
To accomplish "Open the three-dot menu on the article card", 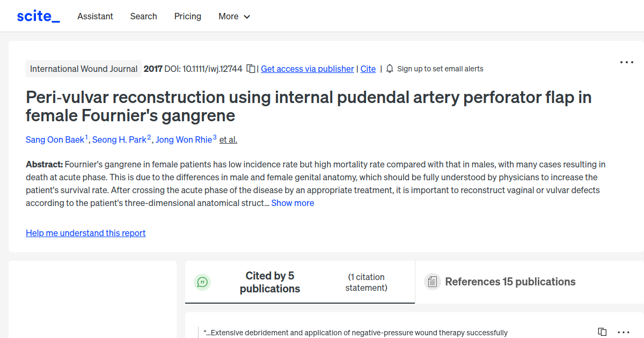I will [626, 62].
